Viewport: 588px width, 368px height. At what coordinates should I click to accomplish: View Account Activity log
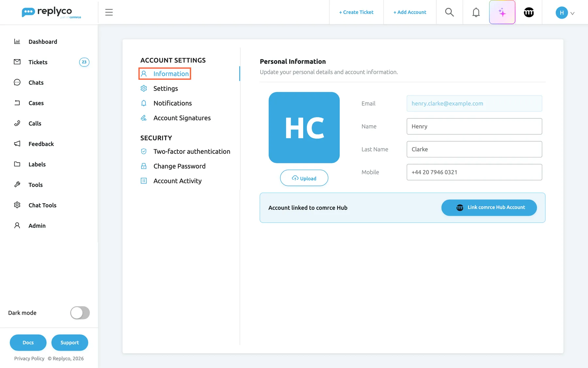tap(171, 181)
